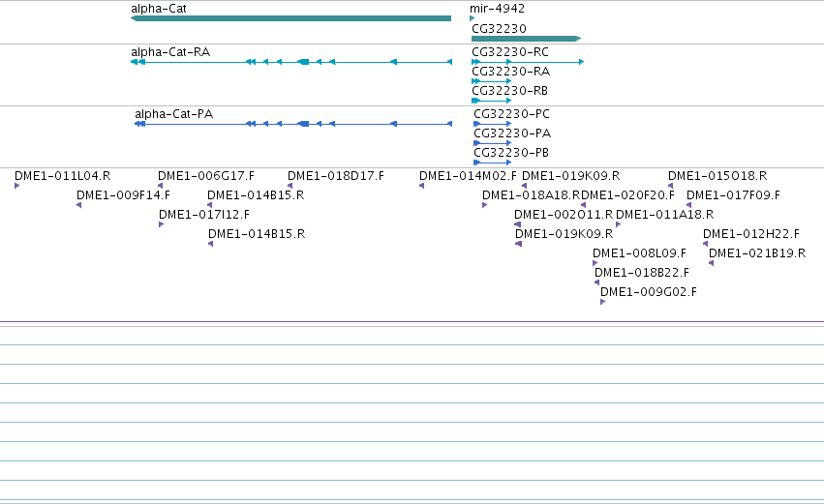Image resolution: width=824 pixels, height=504 pixels.
Task: Click the thick exon block in alpha-Cat-PA
Action: (x=303, y=124)
